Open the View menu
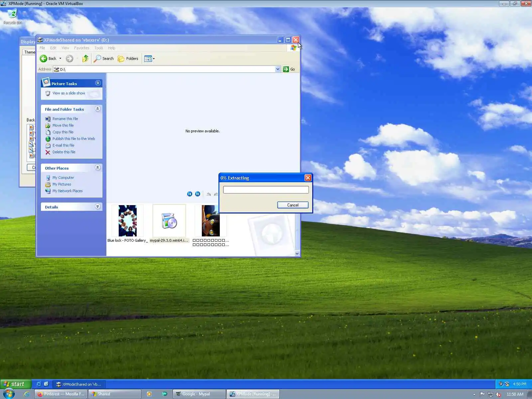This screenshot has width=532, height=399. [x=65, y=48]
